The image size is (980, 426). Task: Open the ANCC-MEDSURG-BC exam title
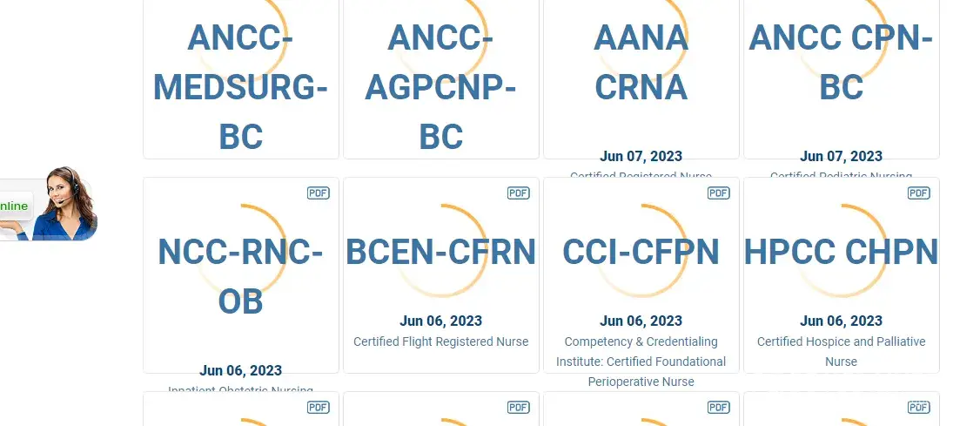(x=241, y=87)
